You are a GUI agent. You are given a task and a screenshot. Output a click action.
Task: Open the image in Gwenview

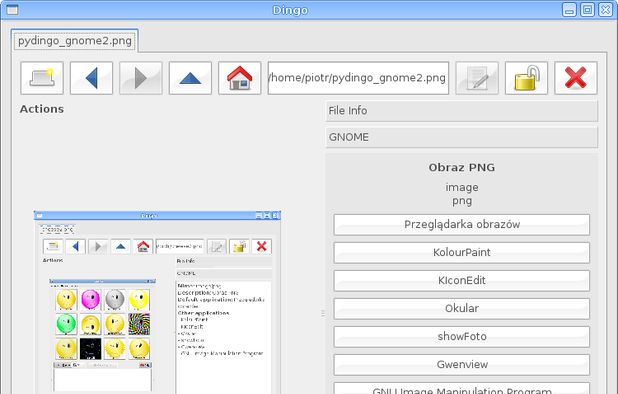click(462, 364)
